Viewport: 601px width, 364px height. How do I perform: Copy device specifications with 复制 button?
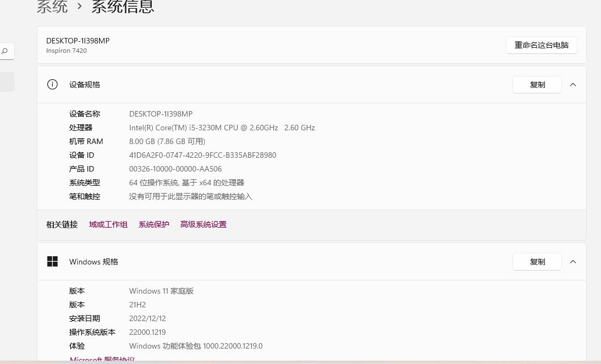tap(537, 85)
